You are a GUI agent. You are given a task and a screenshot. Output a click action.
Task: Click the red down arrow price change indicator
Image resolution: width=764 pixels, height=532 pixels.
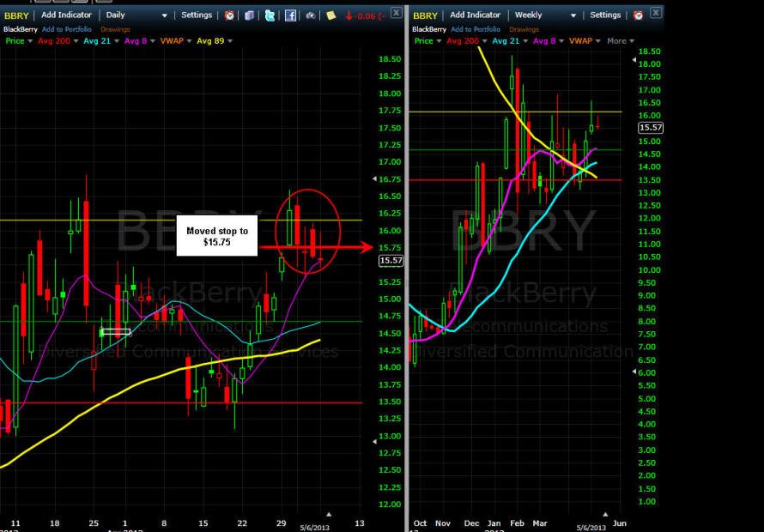[365, 15]
